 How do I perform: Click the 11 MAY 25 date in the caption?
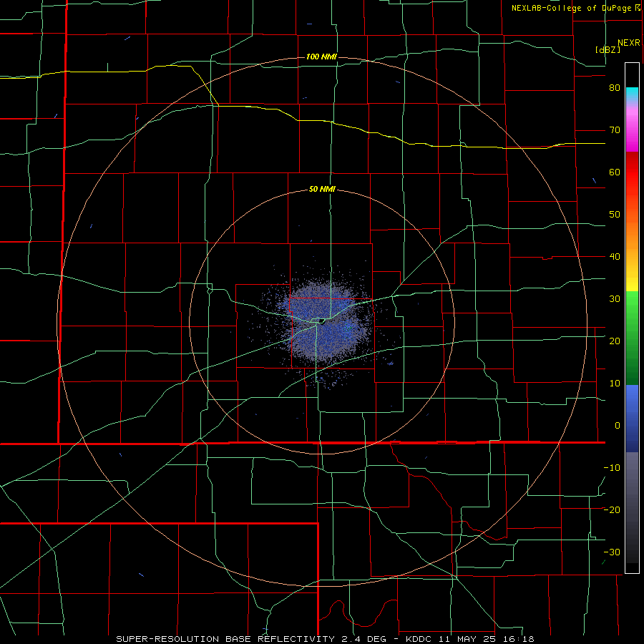point(469,639)
